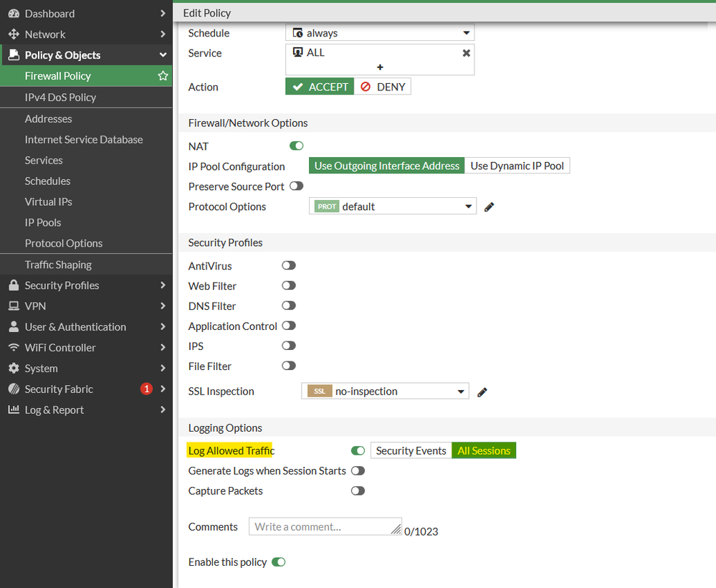Image resolution: width=716 pixels, height=588 pixels.
Task: Open the IPv4 DoS Policy page
Action: (86, 98)
